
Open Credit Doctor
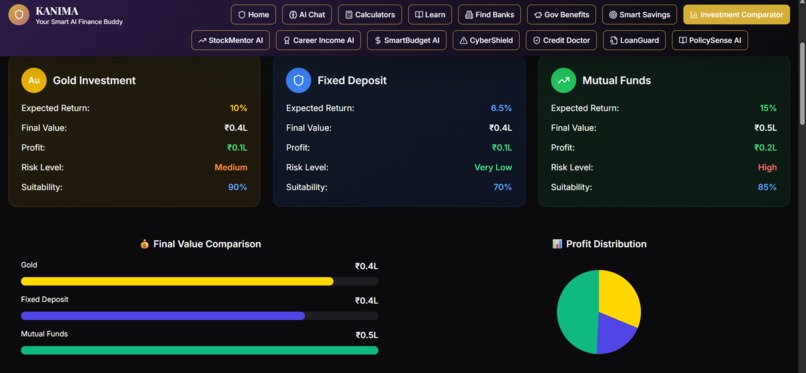tap(561, 40)
